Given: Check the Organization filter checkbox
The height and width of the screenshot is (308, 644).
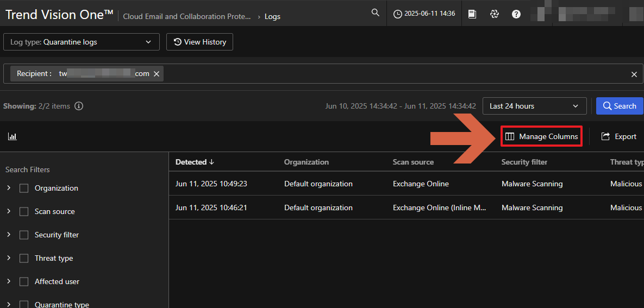Looking at the screenshot, I should (24, 188).
